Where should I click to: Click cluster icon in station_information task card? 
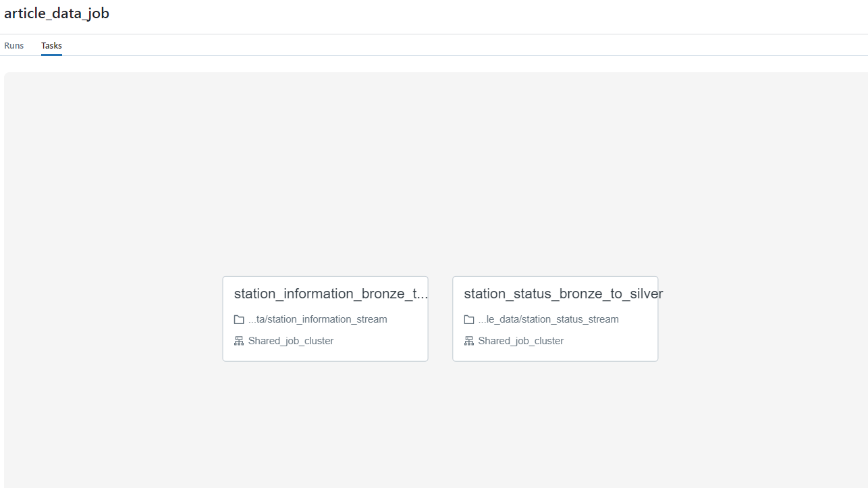click(x=239, y=341)
